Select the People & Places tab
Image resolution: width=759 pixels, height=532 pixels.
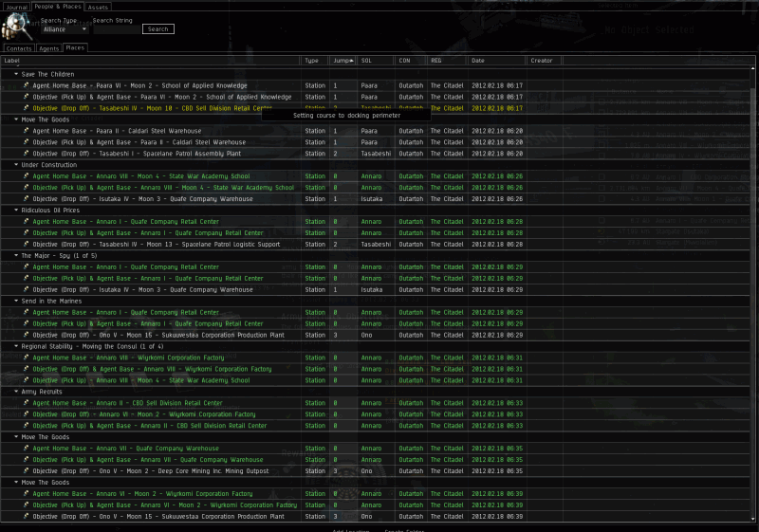(58, 7)
